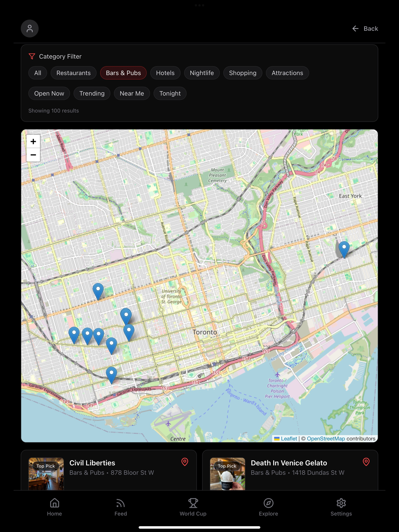Show Civil Liberties location pin icon
This screenshot has width=399, height=532.
(x=184, y=462)
